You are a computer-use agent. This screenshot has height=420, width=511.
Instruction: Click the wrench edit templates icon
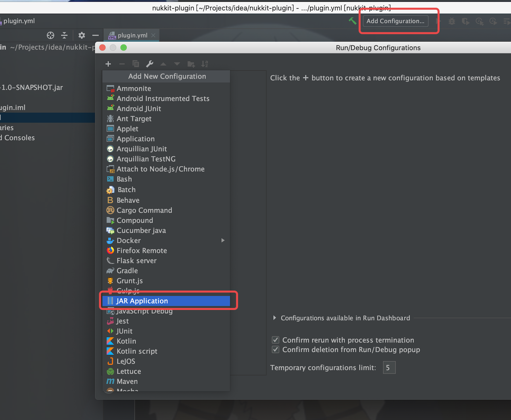[150, 64]
